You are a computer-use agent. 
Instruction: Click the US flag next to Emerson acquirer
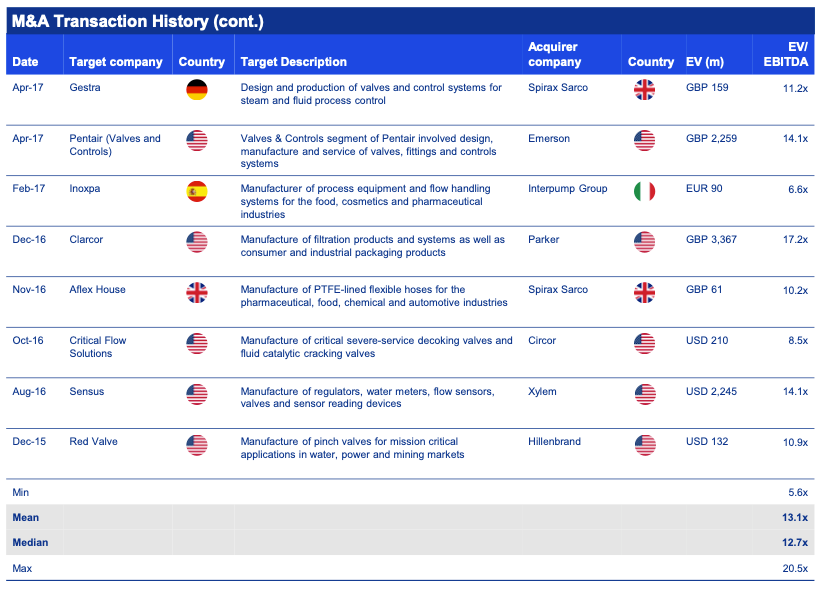644,140
